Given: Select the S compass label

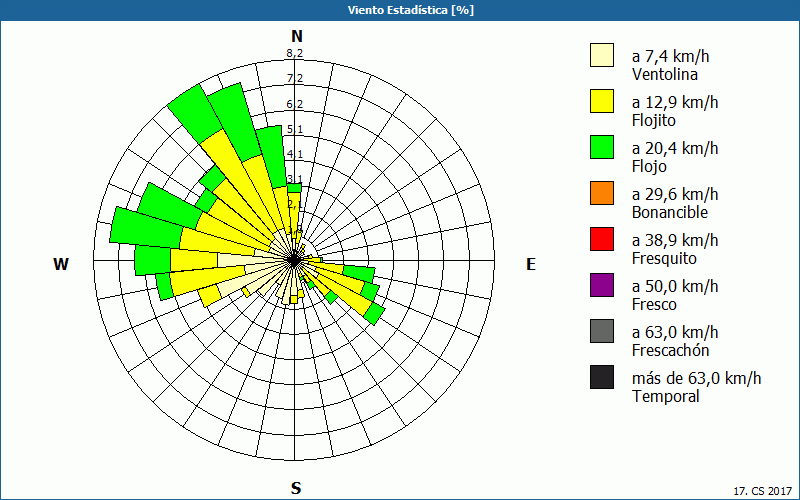Looking at the screenshot, I should tap(296, 488).
